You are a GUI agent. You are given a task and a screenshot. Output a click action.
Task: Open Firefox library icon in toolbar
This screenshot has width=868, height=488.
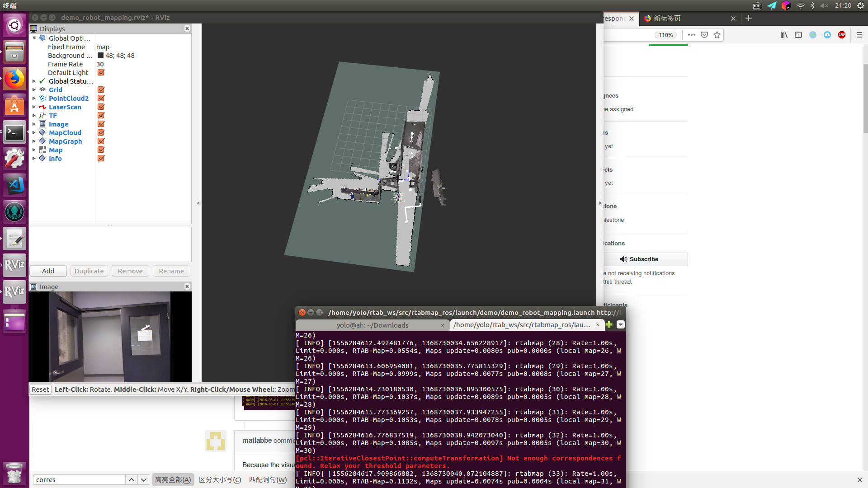click(784, 35)
